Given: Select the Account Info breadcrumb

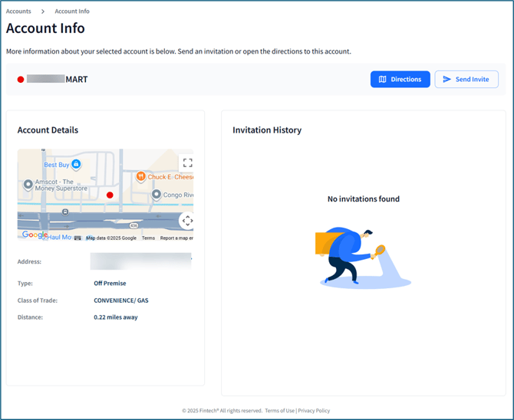Looking at the screenshot, I should click(72, 11).
